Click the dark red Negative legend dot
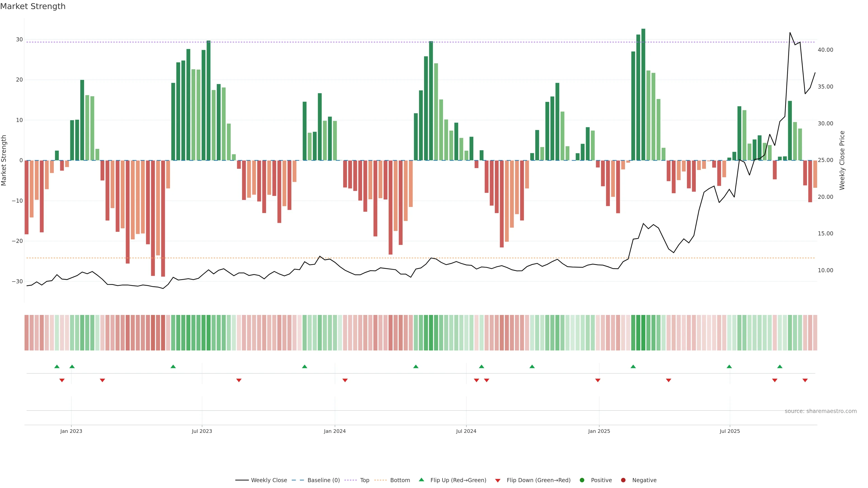This screenshot has height=488, width=868. (623, 480)
